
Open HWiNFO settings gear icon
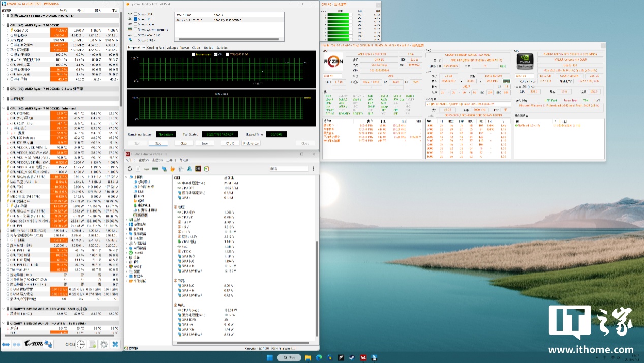tap(104, 344)
